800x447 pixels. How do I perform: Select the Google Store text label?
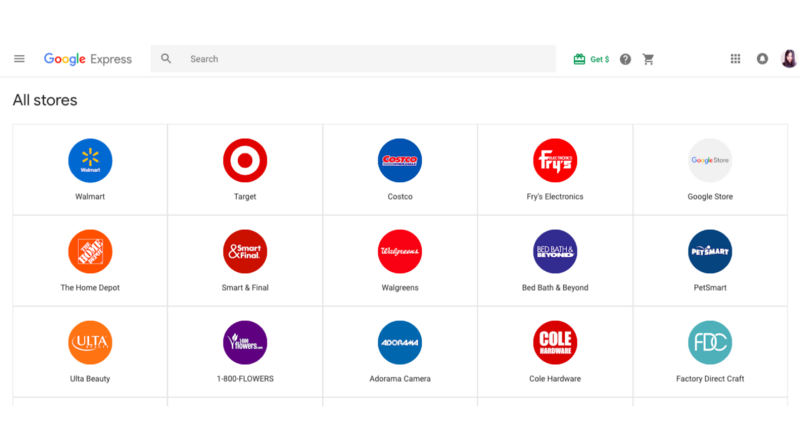(710, 196)
